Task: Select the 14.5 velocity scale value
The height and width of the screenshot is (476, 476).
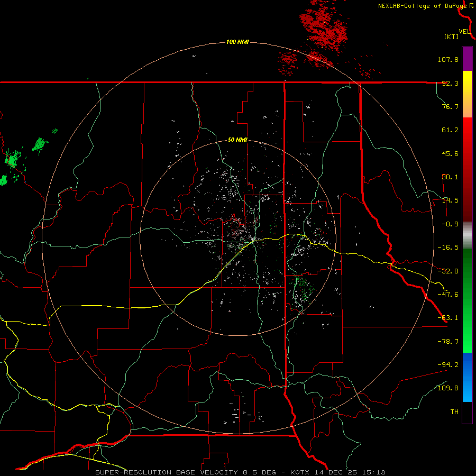Action: click(450, 200)
